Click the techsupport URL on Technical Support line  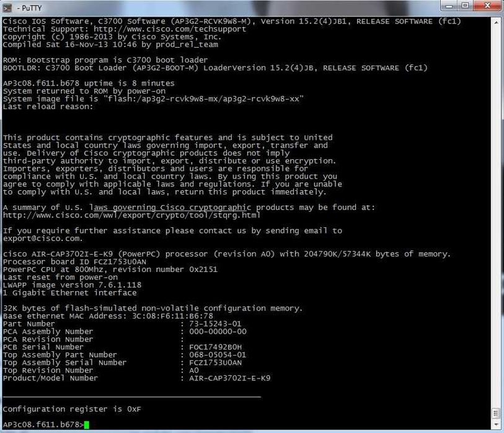point(170,29)
